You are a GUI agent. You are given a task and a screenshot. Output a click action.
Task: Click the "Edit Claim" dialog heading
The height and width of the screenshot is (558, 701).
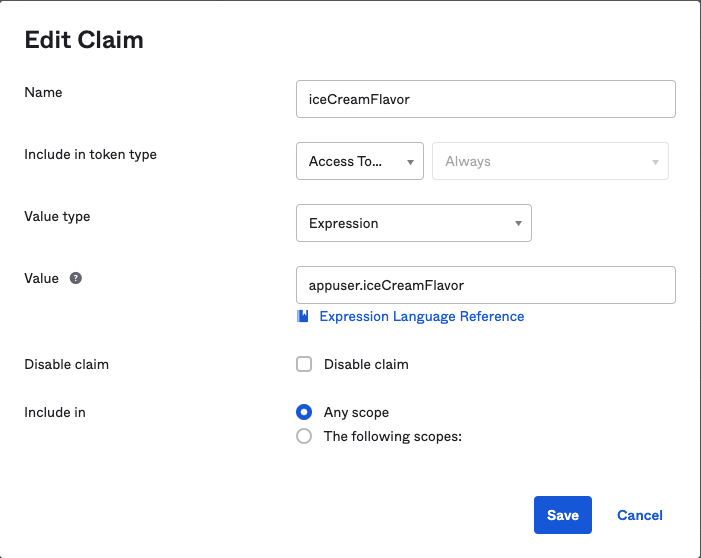tap(84, 40)
